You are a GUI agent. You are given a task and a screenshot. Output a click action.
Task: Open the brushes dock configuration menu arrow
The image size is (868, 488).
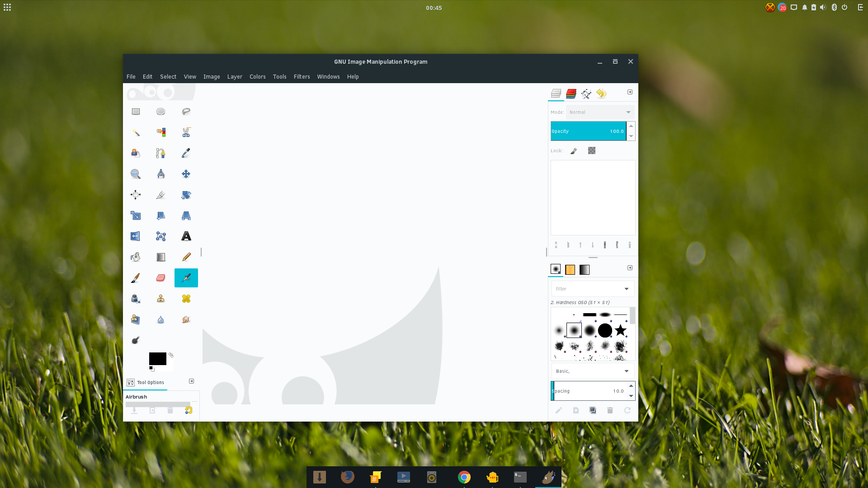click(x=630, y=268)
